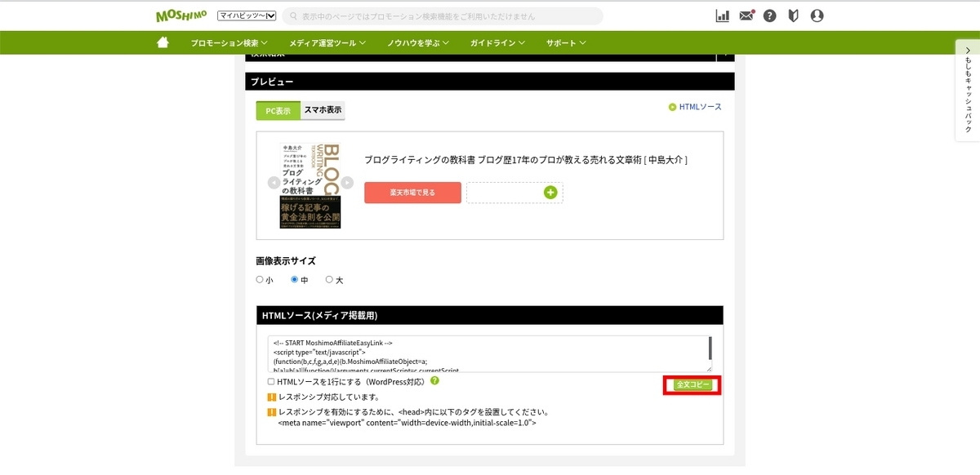The image size is (980, 475).
Task: Click the green plus icon in the preview
Action: (552, 192)
